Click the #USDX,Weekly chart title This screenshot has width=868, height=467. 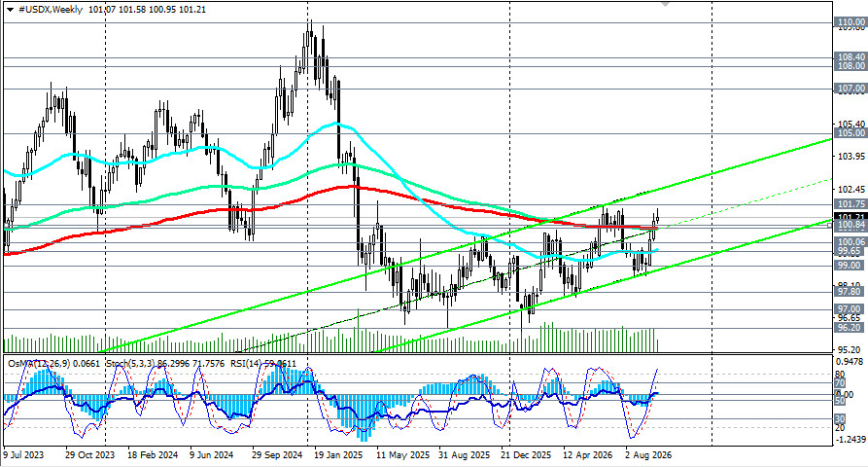(51, 10)
